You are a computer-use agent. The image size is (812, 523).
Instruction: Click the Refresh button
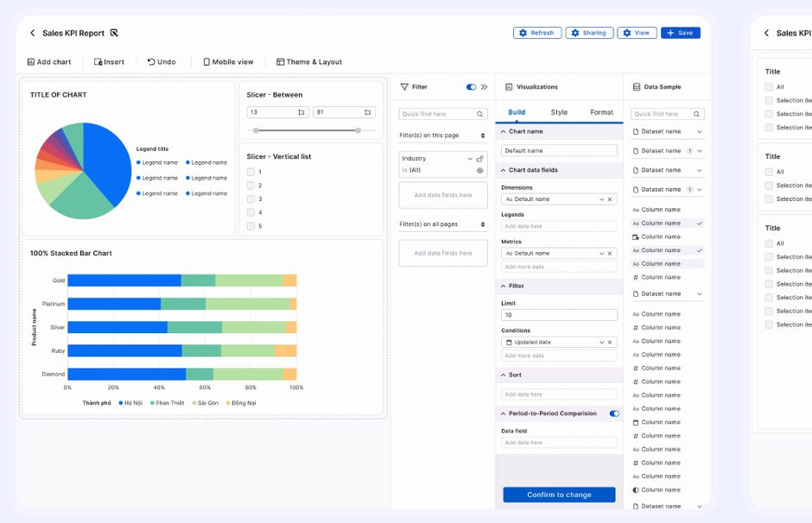pyautogui.click(x=537, y=33)
